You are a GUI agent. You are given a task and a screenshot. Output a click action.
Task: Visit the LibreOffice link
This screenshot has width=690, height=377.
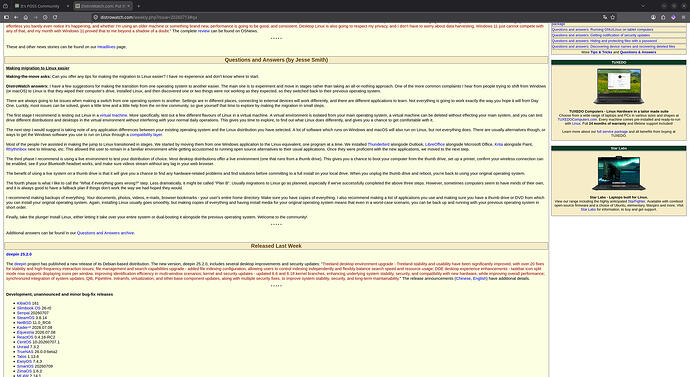(435, 144)
